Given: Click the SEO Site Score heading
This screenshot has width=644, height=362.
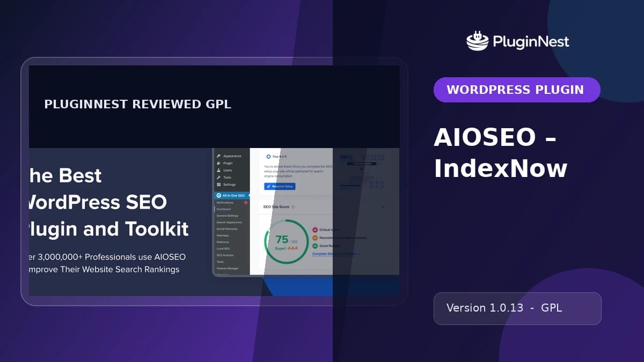Looking at the screenshot, I should point(276,206).
